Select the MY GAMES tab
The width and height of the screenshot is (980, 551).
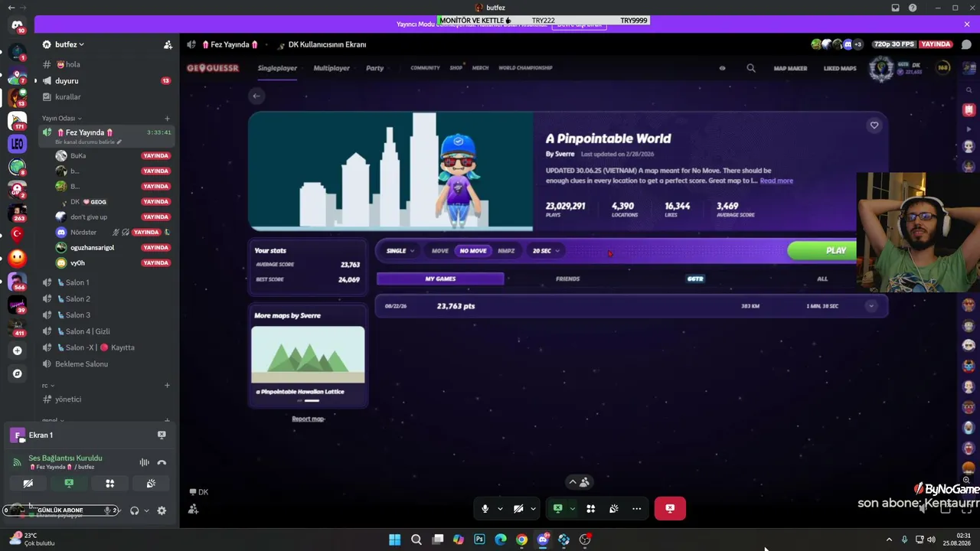[440, 279]
